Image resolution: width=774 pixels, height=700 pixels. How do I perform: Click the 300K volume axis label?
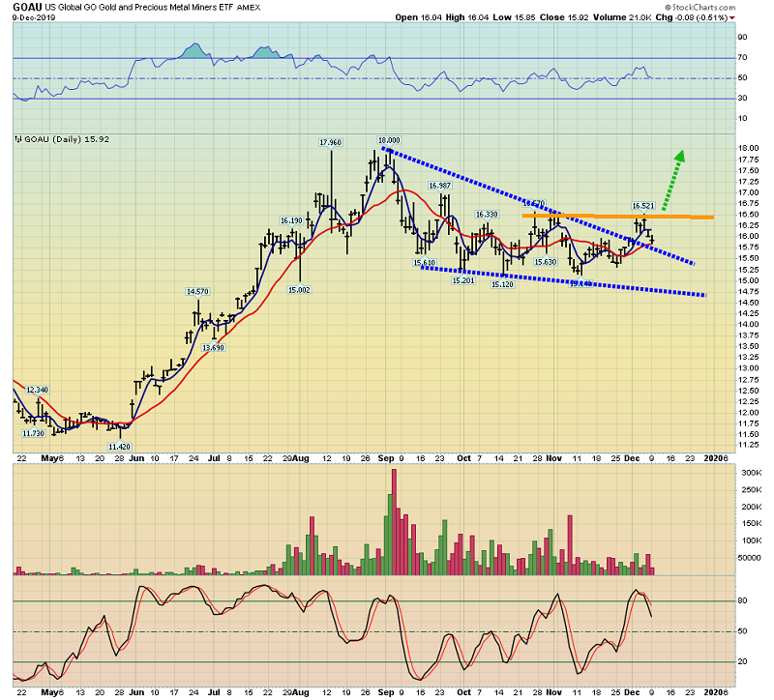(x=752, y=473)
